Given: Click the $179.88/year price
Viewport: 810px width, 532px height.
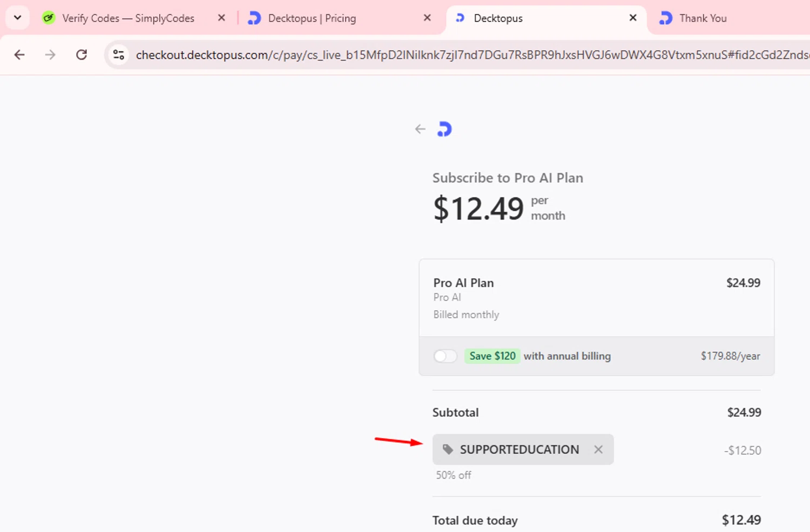Looking at the screenshot, I should pyautogui.click(x=730, y=356).
